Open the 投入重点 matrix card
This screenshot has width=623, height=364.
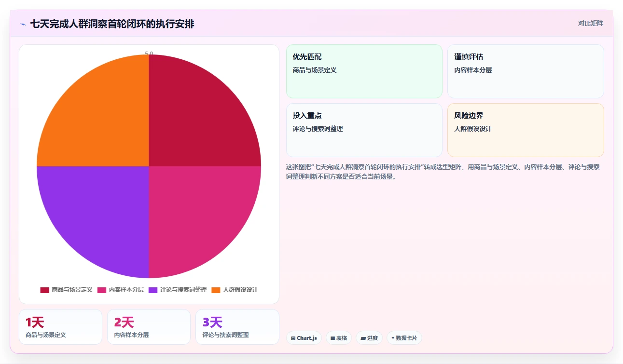point(364,130)
